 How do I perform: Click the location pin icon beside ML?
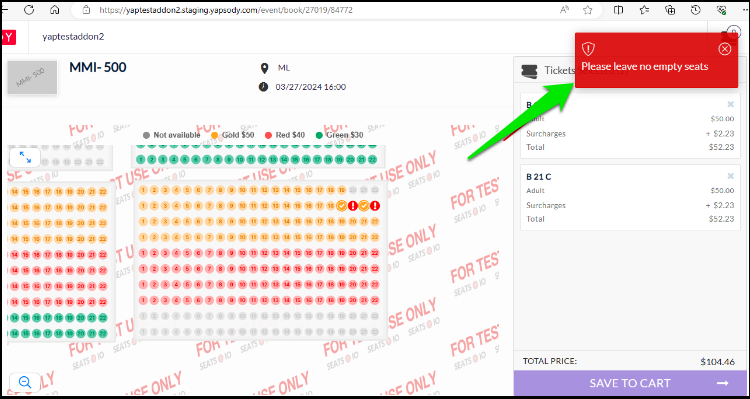[x=264, y=68]
